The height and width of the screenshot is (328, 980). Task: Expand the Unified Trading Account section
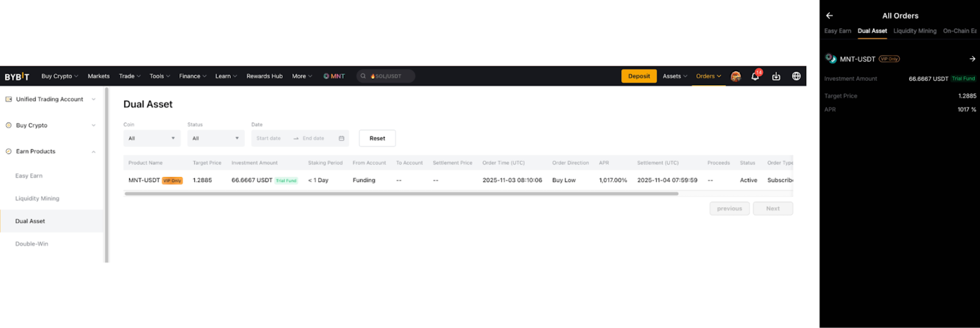pos(94,99)
